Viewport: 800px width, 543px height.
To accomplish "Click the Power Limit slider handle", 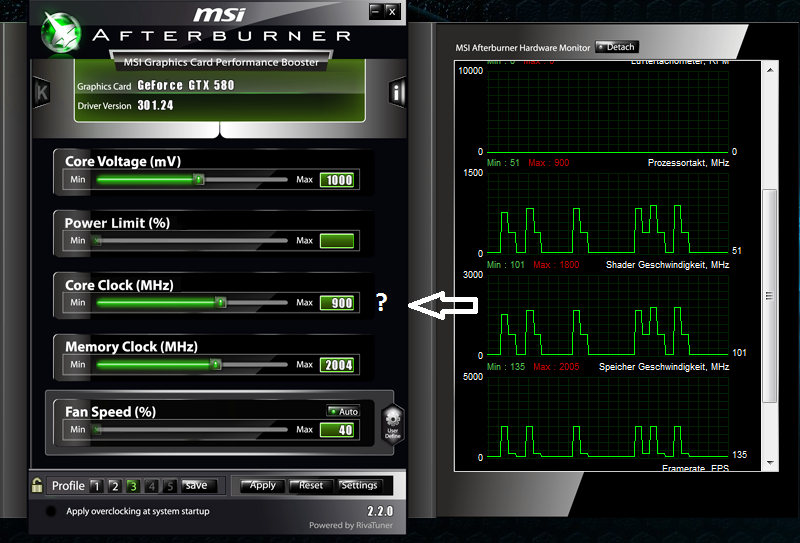I will (x=96, y=240).
